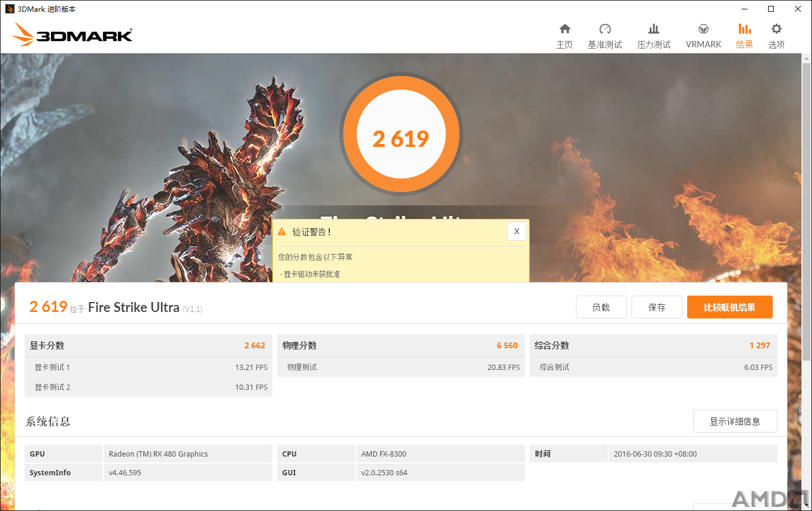
Task: Open the 压力测试 stress test icon
Action: tap(654, 29)
